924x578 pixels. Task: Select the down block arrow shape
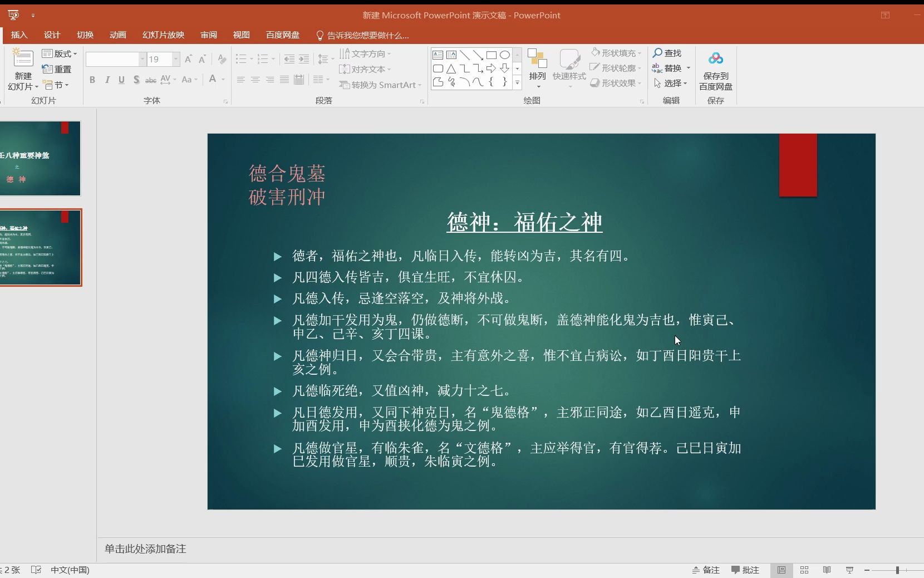tap(505, 68)
